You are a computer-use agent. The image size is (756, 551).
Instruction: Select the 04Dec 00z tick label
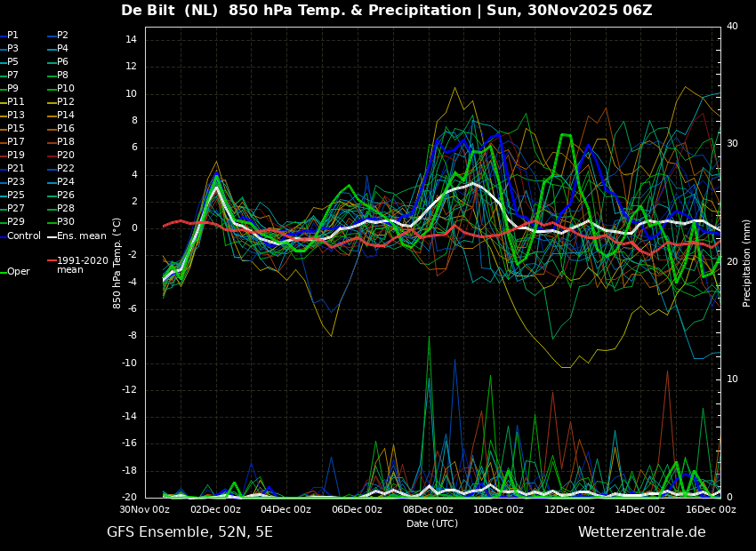[286, 509]
